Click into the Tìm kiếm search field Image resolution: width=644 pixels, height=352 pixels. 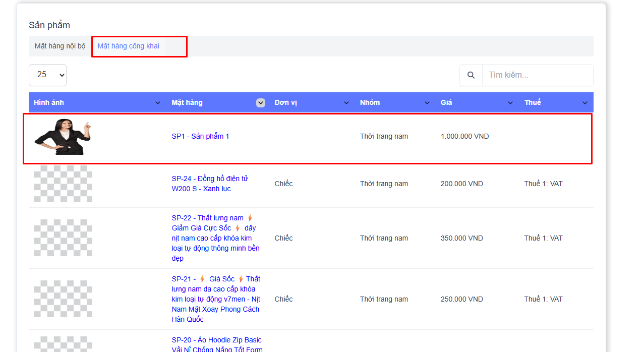[537, 75]
